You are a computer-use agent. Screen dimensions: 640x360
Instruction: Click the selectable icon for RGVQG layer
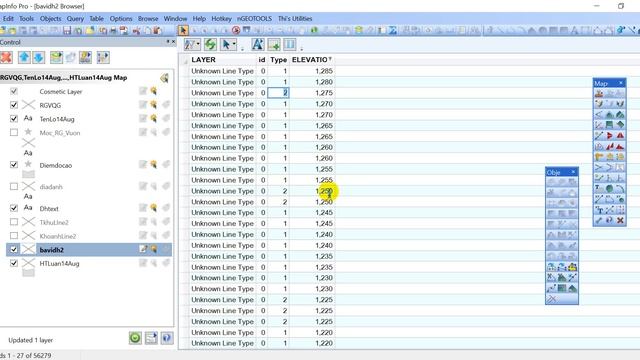(154, 104)
